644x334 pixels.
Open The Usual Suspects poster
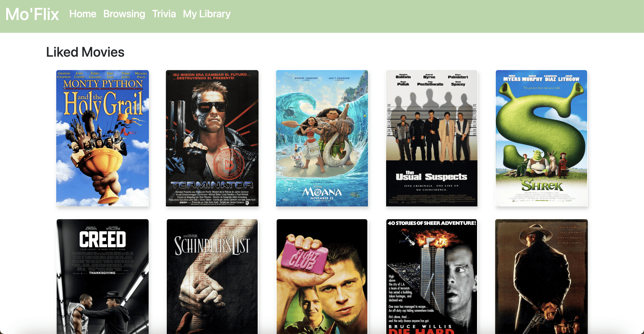(431, 138)
